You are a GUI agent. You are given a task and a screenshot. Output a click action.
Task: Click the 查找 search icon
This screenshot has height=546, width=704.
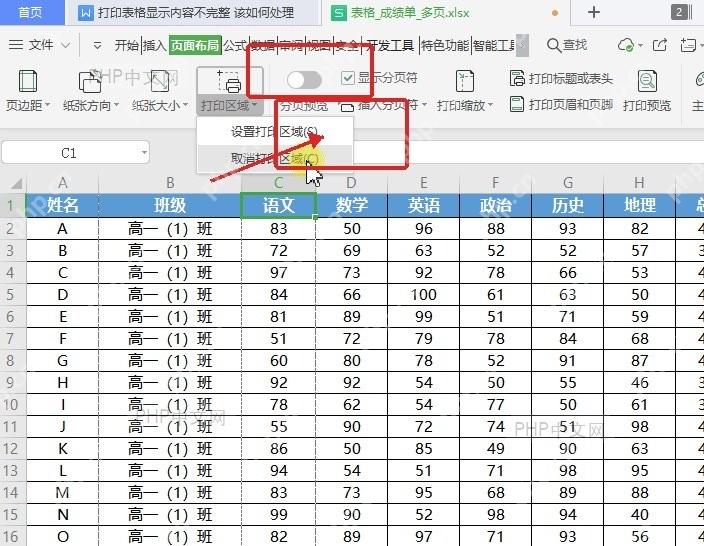[554, 45]
